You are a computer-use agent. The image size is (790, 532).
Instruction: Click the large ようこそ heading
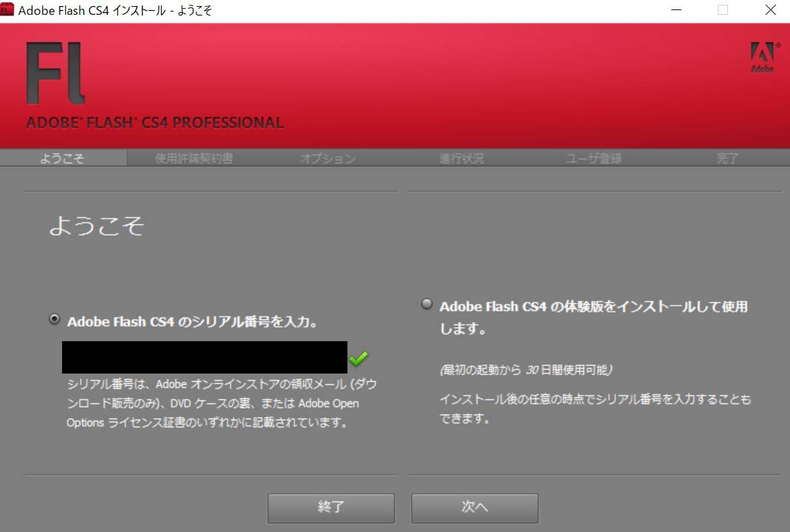point(96,225)
